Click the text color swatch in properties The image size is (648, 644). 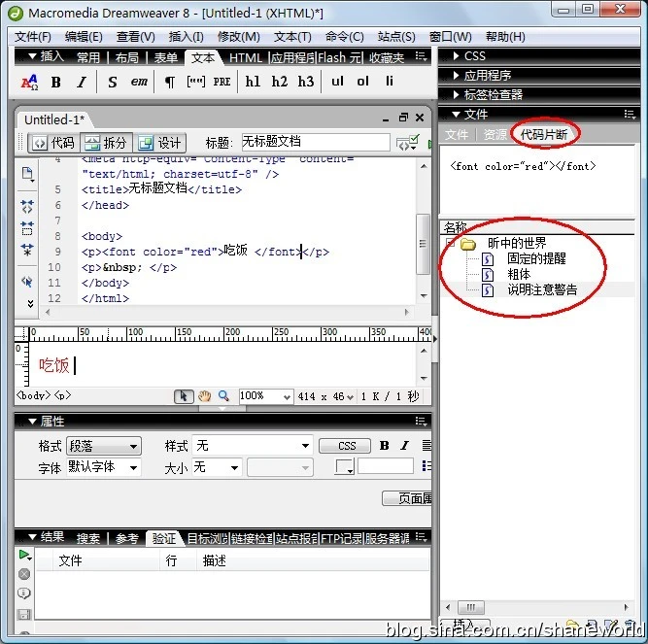click(345, 467)
